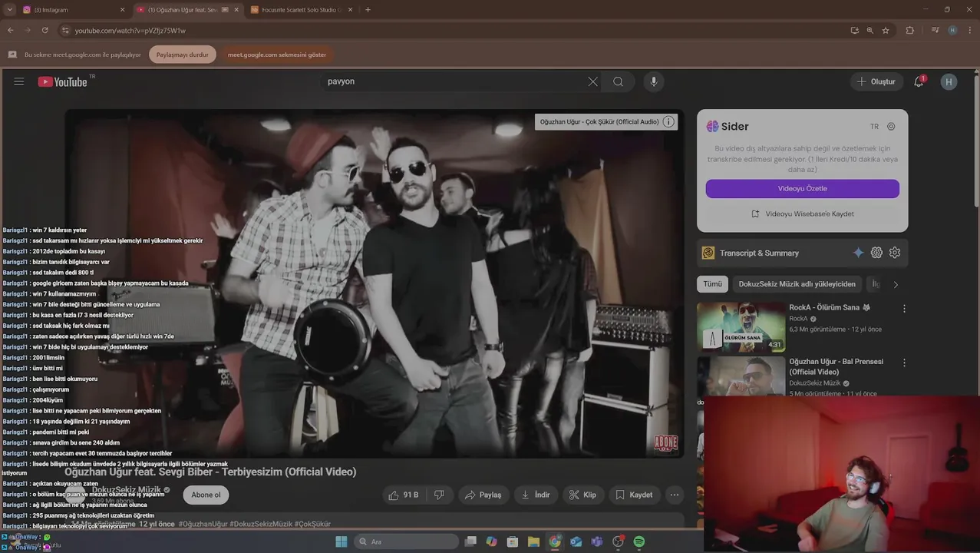Viewport: 980px width, 553px height.
Task: Go to the YouTube home logo
Action: (x=62, y=81)
